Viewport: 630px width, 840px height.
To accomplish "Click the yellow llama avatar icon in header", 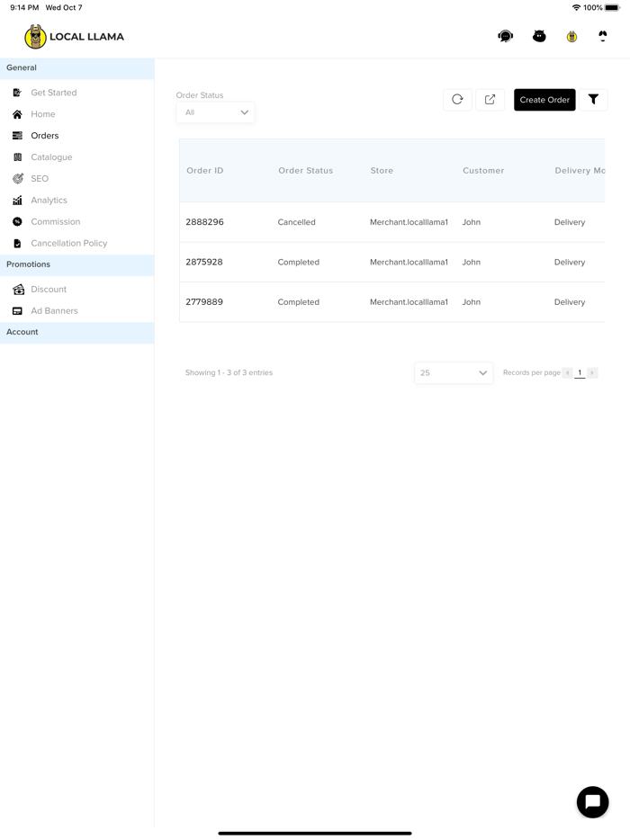I will coord(571,37).
